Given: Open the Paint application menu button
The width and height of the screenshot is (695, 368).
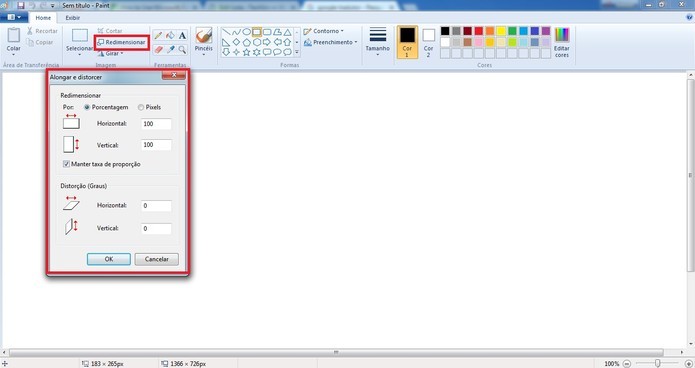Looking at the screenshot, I should pos(14,17).
